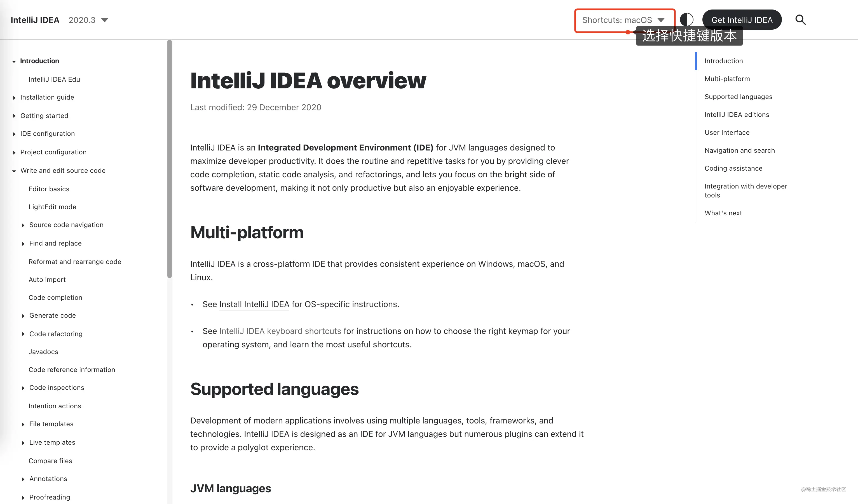The width and height of the screenshot is (858, 504).
Task: Open Reformat and rearrange code page
Action: click(x=74, y=262)
